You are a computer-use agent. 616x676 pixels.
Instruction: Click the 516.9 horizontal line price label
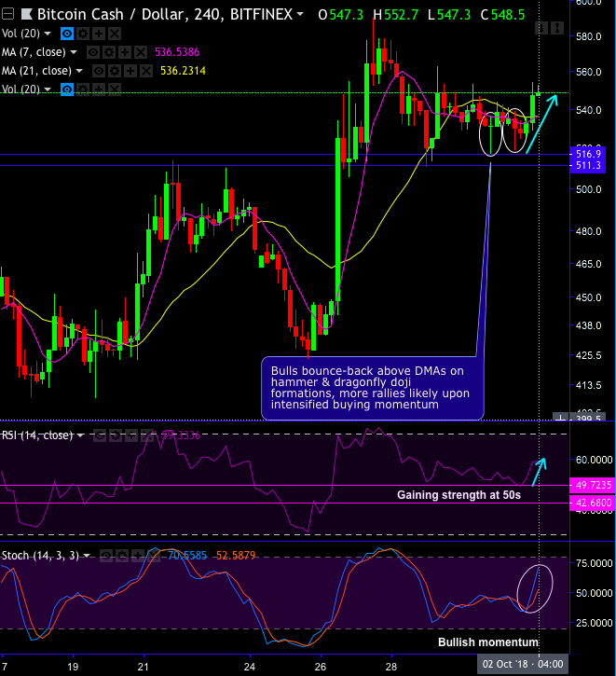(588, 154)
